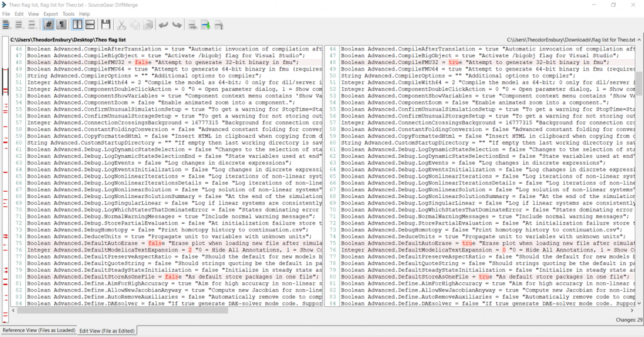Click right line 74 'Advanced.DeduceUnits'
The height and width of the screenshot is (337, 644).
pyautogui.click(x=401, y=236)
